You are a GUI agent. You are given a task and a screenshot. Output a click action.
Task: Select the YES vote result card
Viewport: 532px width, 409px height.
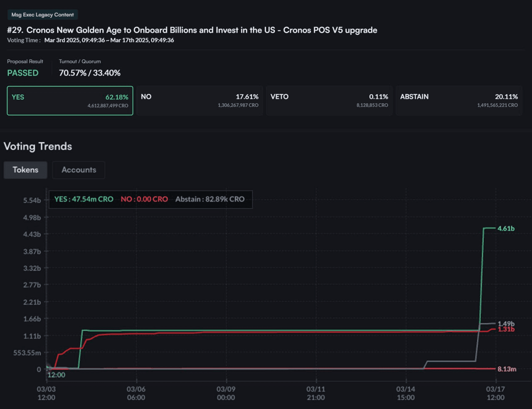(x=70, y=101)
